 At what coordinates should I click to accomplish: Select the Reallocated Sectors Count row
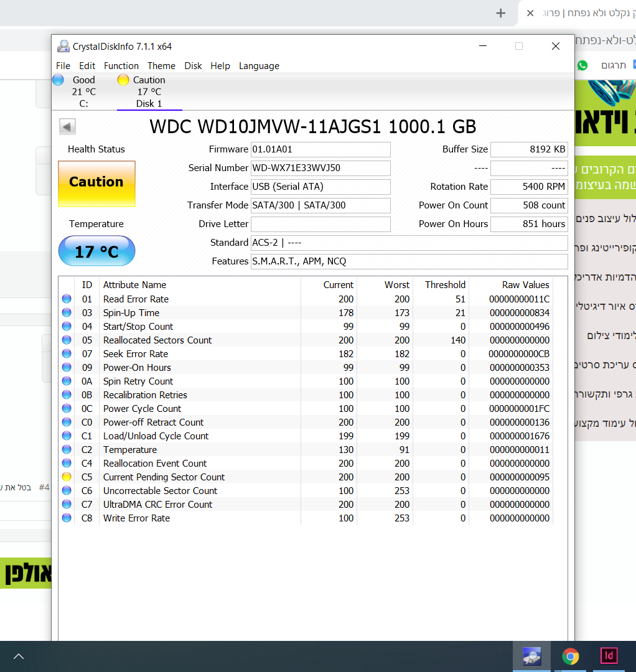[306, 340]
